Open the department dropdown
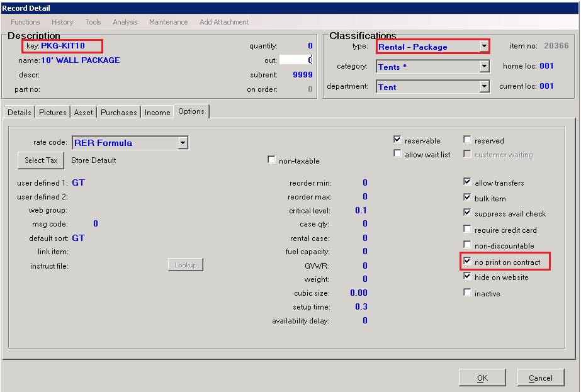This screenshot has width=581, height=392. (483, 87)
